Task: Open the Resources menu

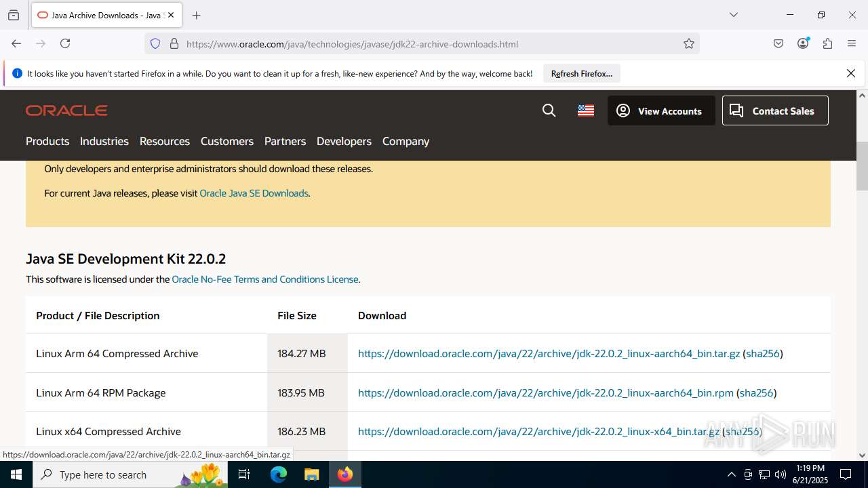Action: click(165, 141)
